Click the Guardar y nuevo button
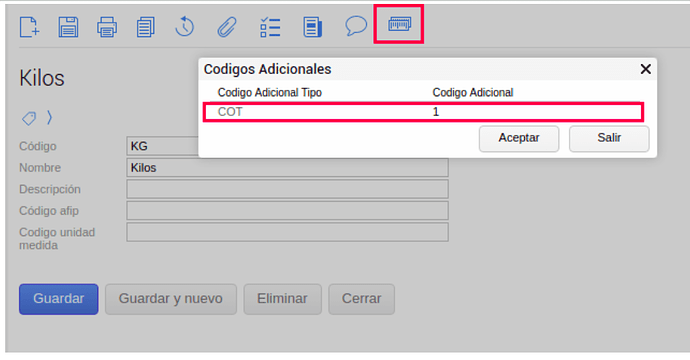Screen dimensions: 690x360 point(171,299)
